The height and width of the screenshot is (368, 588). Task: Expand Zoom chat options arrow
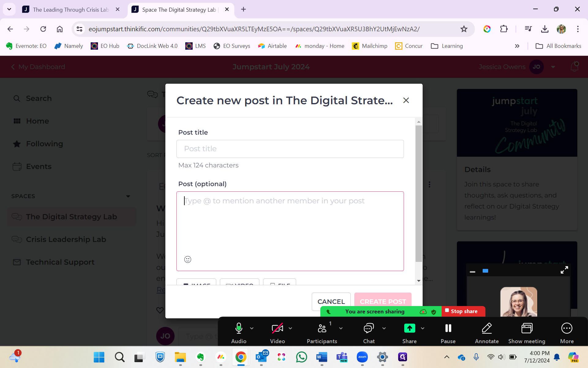[x=384, y=328]
